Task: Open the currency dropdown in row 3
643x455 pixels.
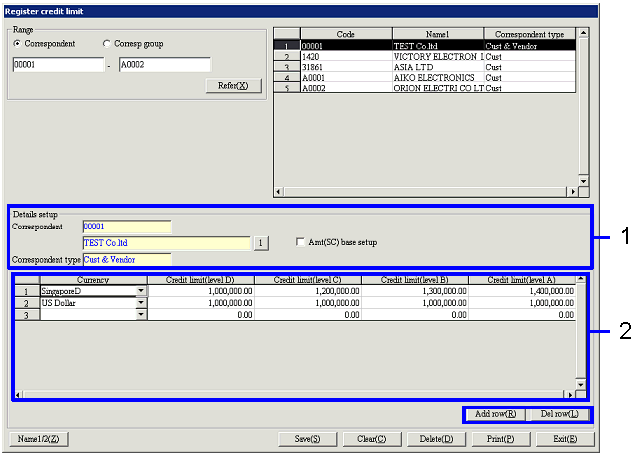Action: click(x=140, y=314)
